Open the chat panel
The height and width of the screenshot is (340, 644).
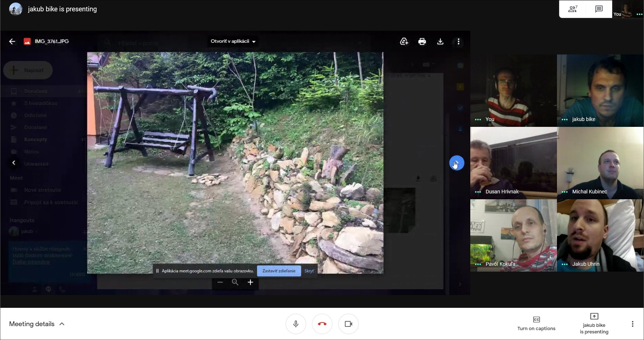coord(599,9)
